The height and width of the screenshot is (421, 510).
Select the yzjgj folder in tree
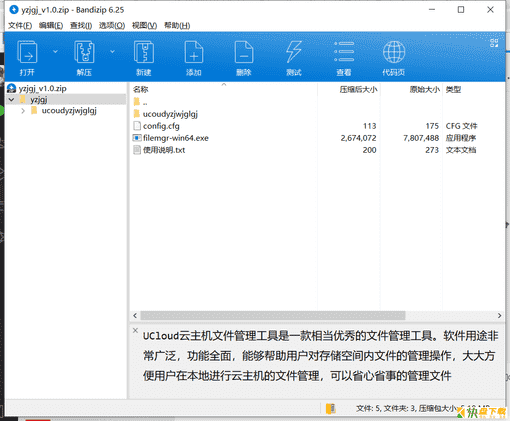39,100
